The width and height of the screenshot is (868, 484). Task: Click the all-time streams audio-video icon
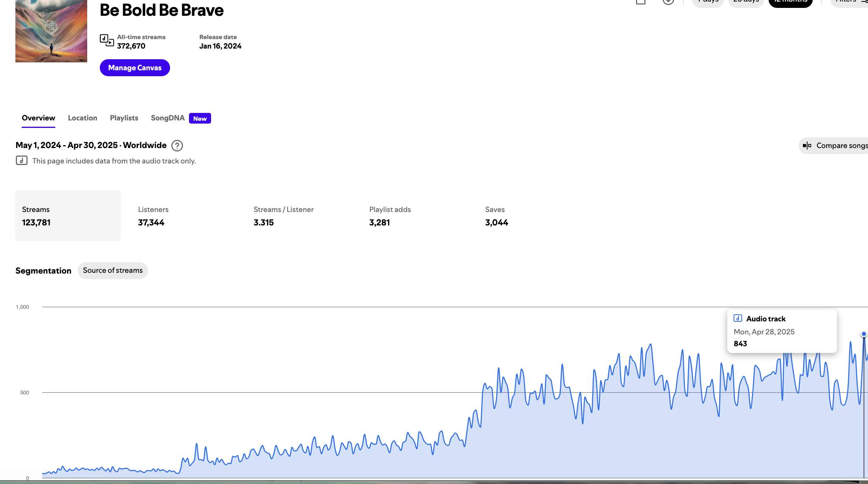pyautogui.click(x=107, y=40)
